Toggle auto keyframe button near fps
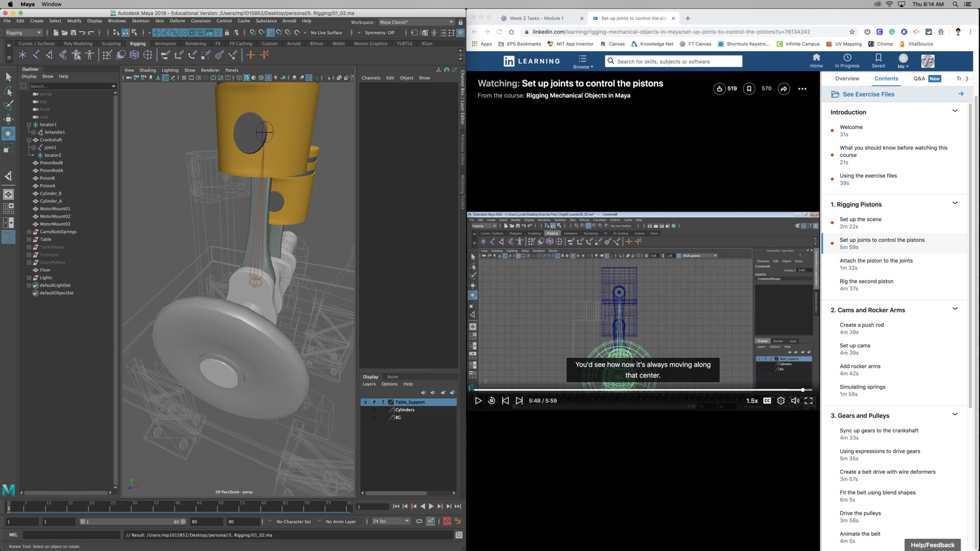Screen dimensions: 980x551 tap(447, 521)
